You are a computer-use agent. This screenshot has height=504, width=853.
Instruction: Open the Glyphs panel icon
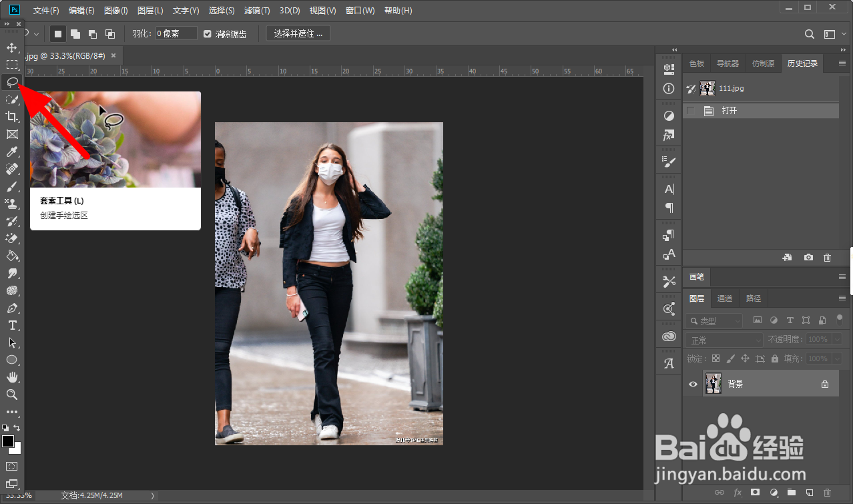coord(669,364)
